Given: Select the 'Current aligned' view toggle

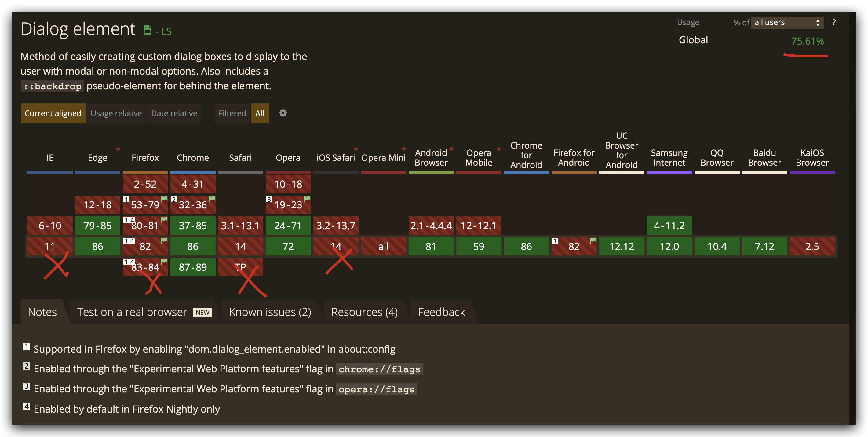Looking at the screenshot, I should [x=53, y=113].
